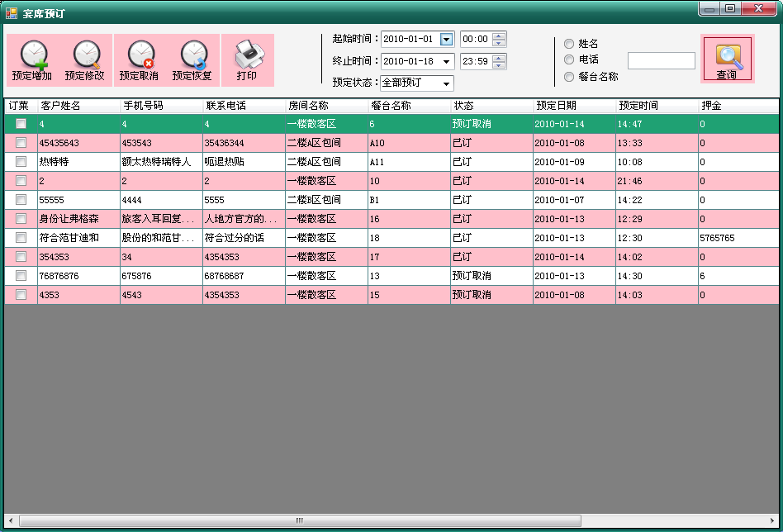783x532 pixels.
Task: Sort by the 预定时间 column header
Action: point(657,106)
